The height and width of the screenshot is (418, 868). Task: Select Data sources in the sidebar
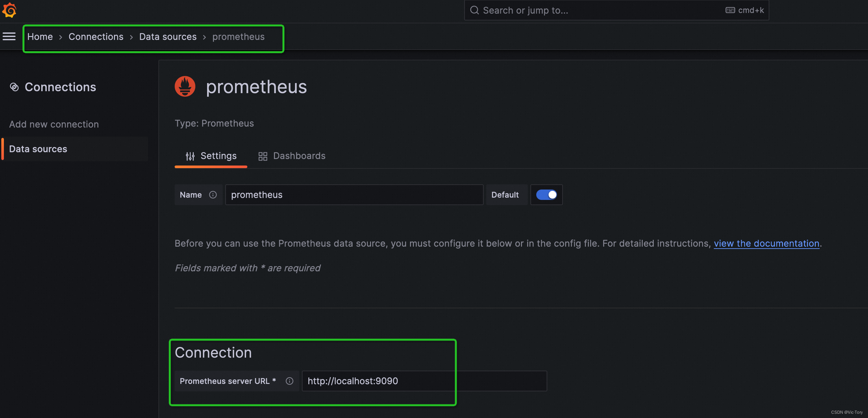tap(75, 149)
